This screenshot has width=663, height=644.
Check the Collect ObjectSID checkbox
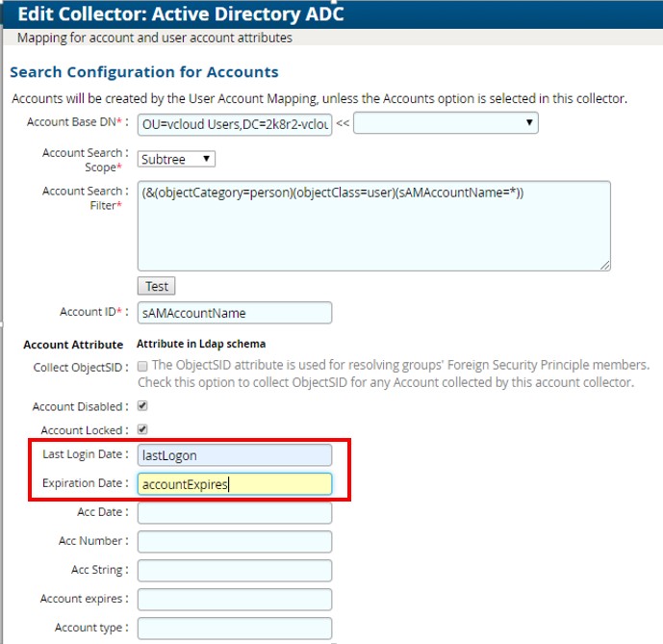[x=142, y=366]
